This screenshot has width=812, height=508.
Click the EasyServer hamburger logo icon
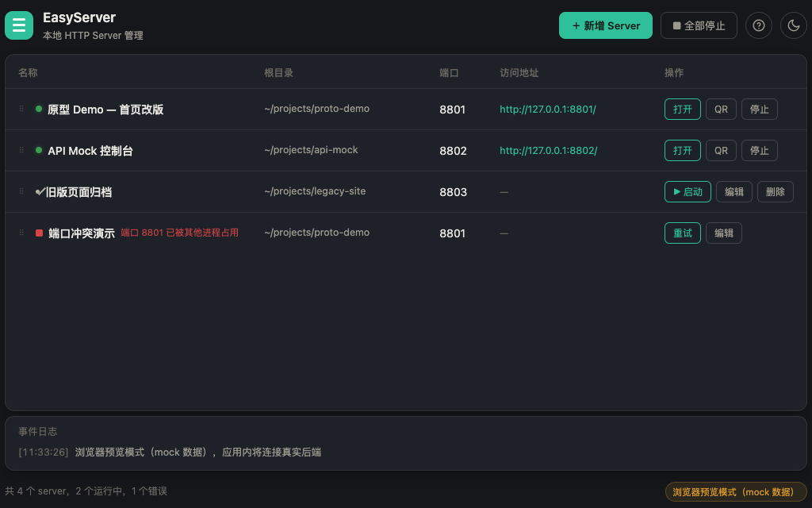[x=19, y=25]
